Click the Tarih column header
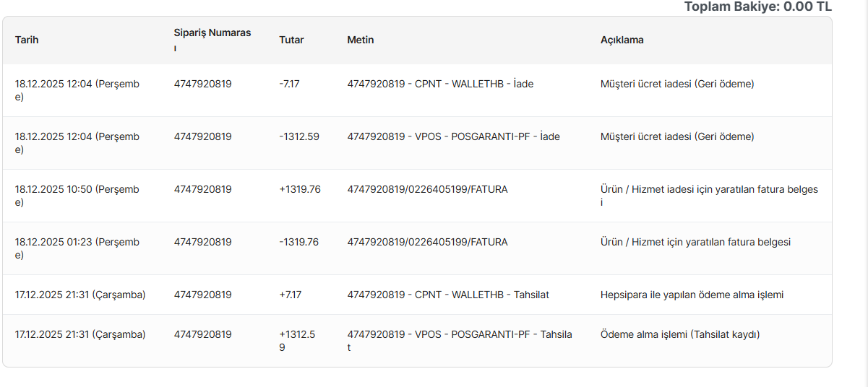868x387 pixels. (27, 40)
